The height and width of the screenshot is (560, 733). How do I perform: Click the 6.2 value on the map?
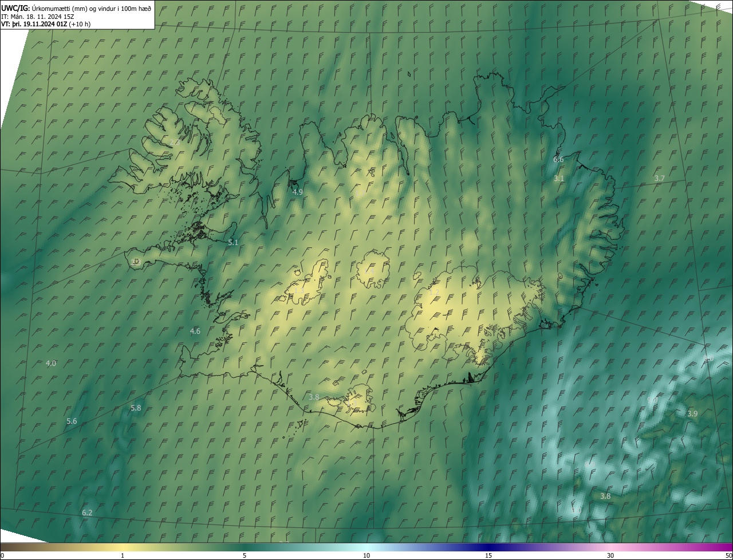pyautogui.click(x=87, y=513)
